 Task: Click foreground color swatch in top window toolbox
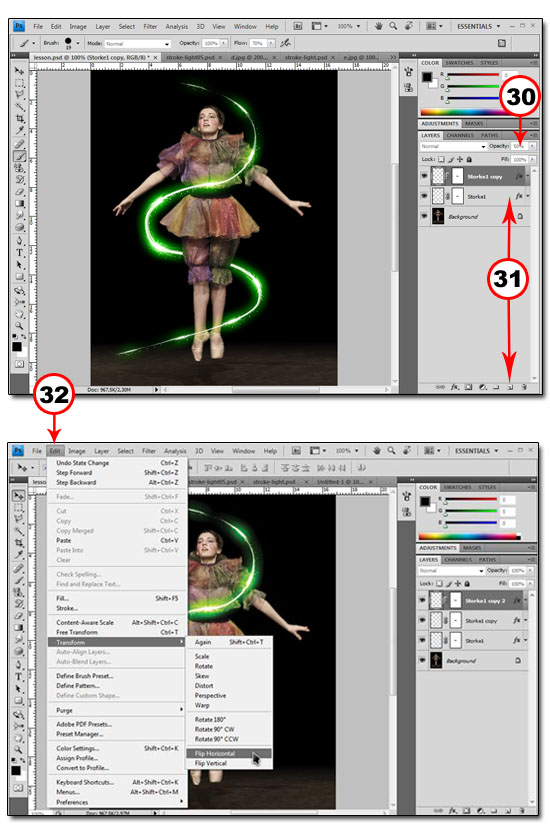[x=16, y=346]
